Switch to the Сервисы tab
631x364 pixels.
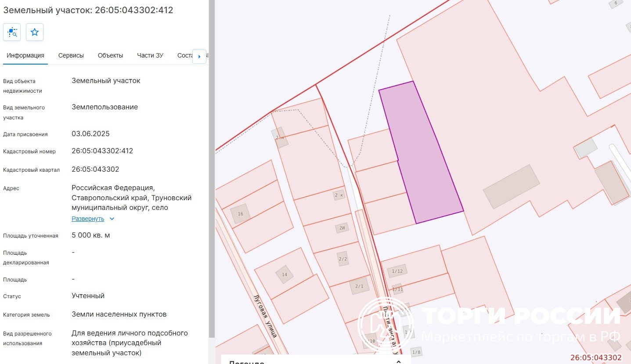[x=71, y=55]
